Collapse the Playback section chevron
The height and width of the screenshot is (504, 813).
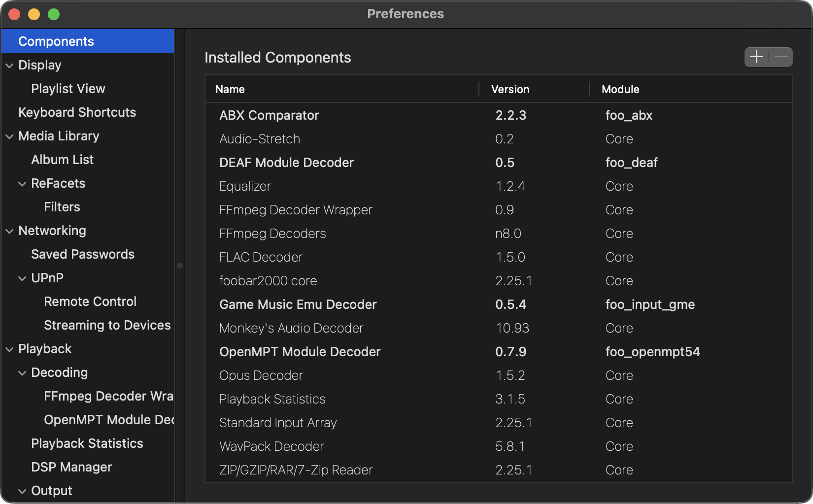point(9,349)
